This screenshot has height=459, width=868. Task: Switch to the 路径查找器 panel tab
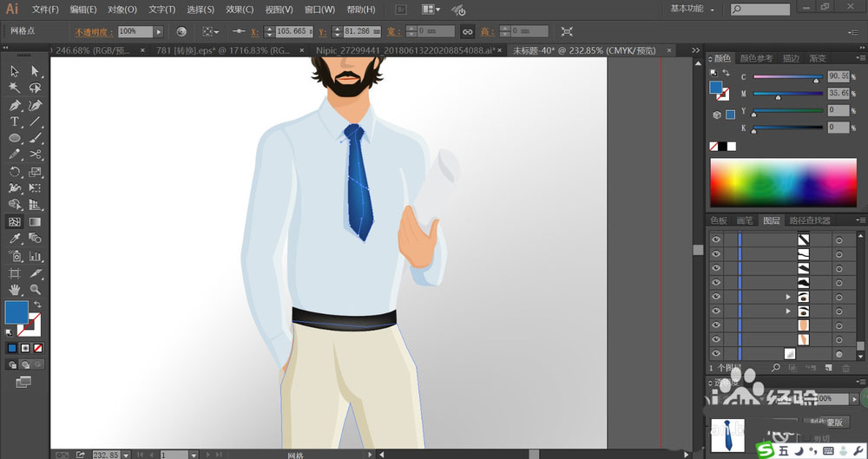point(810,220)
